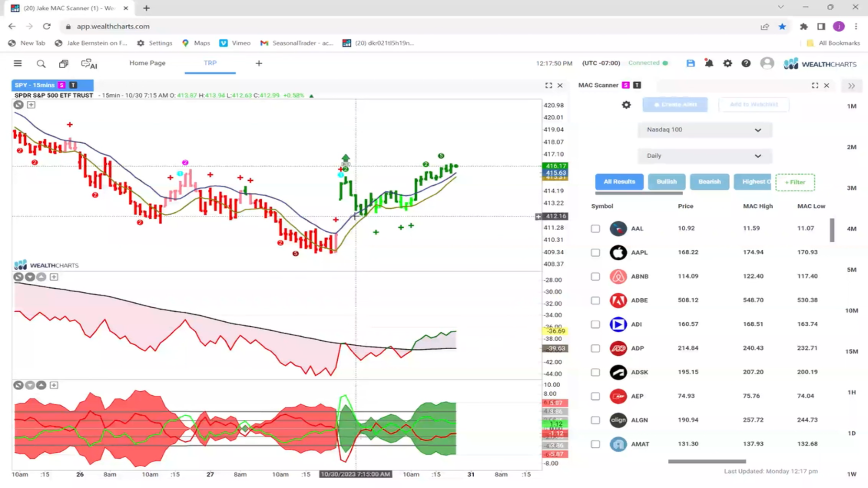
Task: Save workspace with the floppy disk icon
Action: click(690, 63)
